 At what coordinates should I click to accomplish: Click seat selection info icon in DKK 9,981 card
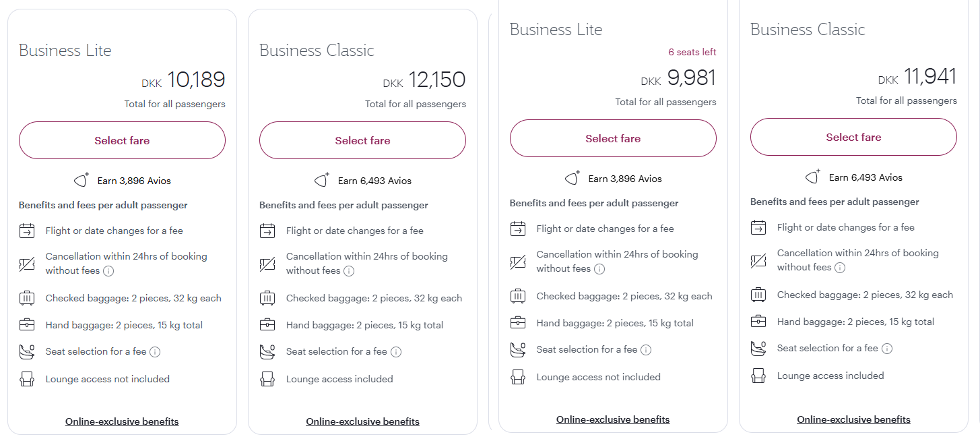coord(646,350)
